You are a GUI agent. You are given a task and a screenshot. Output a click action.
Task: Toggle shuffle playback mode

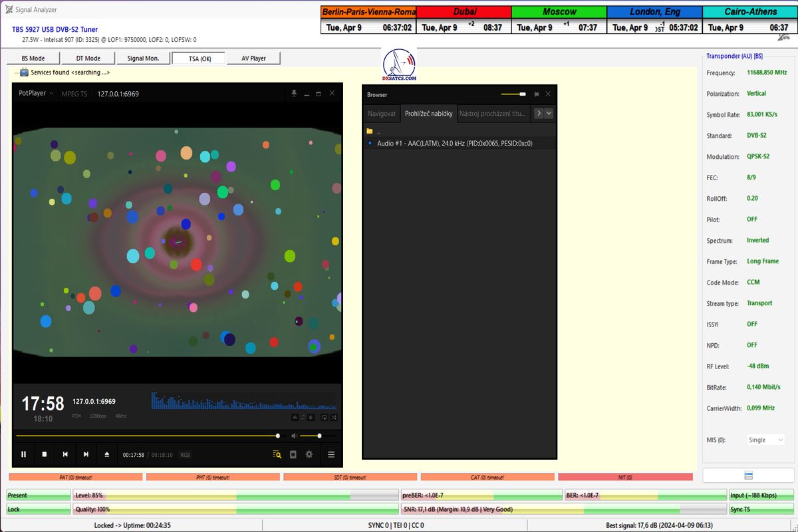334,417
